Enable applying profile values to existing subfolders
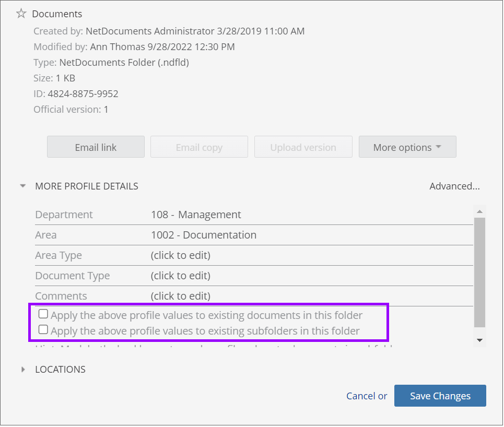The height and width of the screenshot is (427, 504). pyautogui.click(x=43, y=330)
